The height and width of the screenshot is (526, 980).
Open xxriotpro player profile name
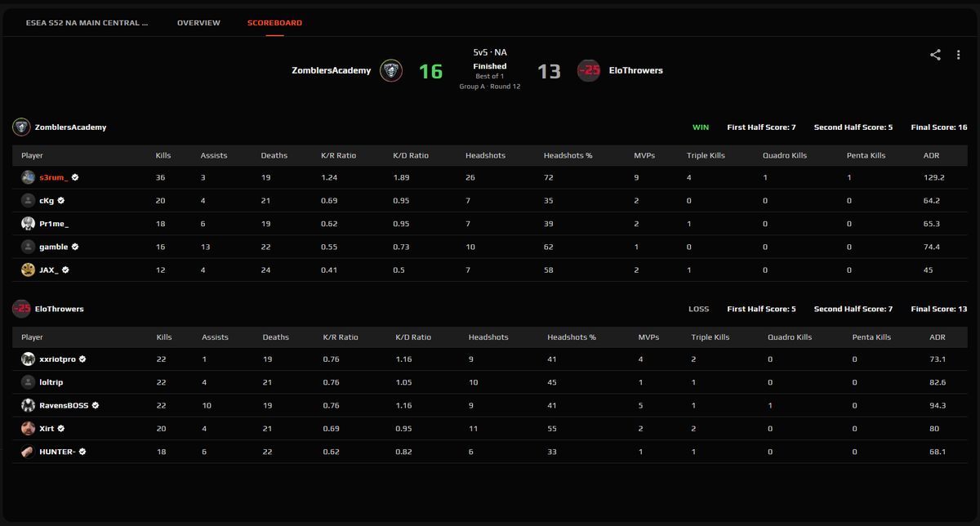[x=57, y=359]
